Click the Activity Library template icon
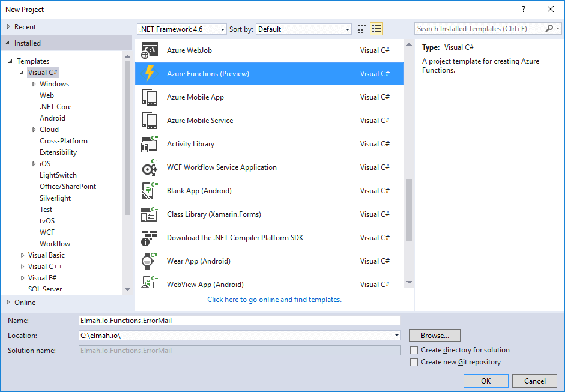565x392 pixels. click(x=149, y=144)
